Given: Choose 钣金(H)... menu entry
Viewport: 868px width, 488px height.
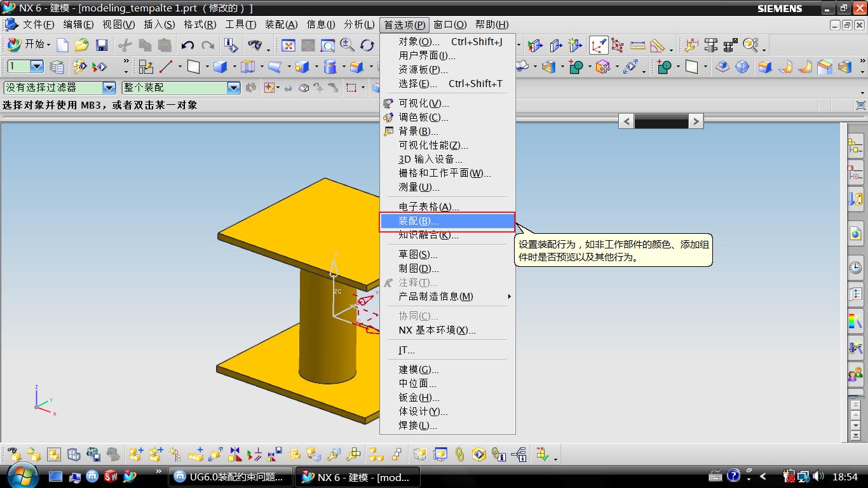Looking at the screenshot, I should point(447,398).
